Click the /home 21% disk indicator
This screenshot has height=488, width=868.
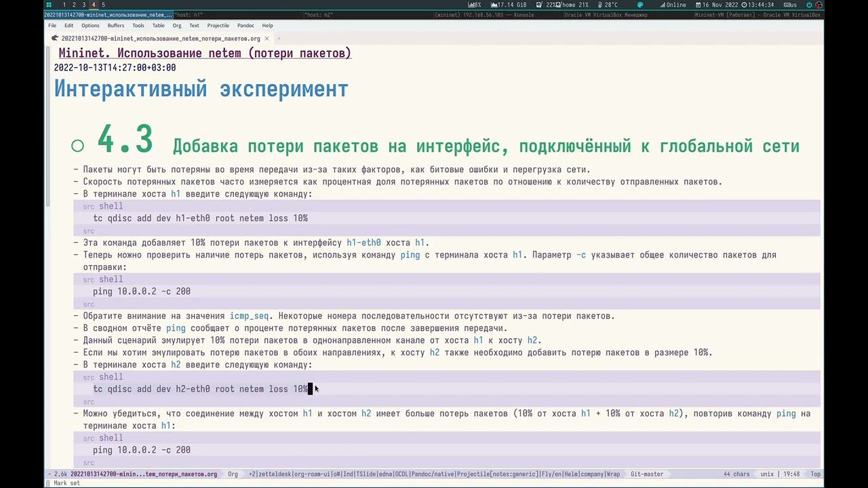[x=573, y=5]
